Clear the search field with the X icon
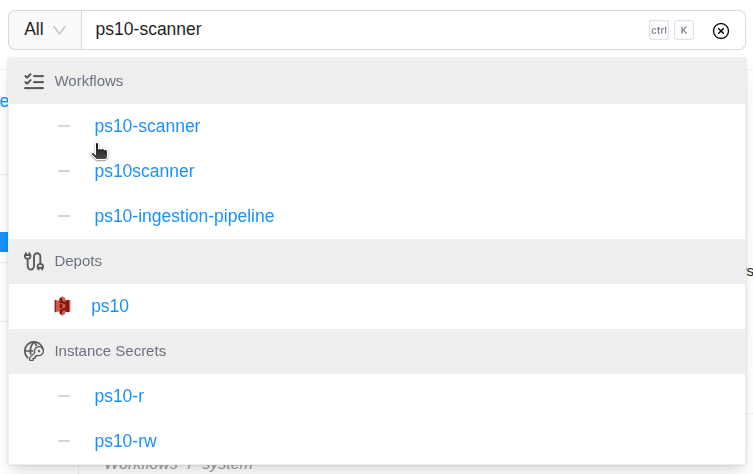This screenshot has width=753, height=474. click(x=721, y=30)
